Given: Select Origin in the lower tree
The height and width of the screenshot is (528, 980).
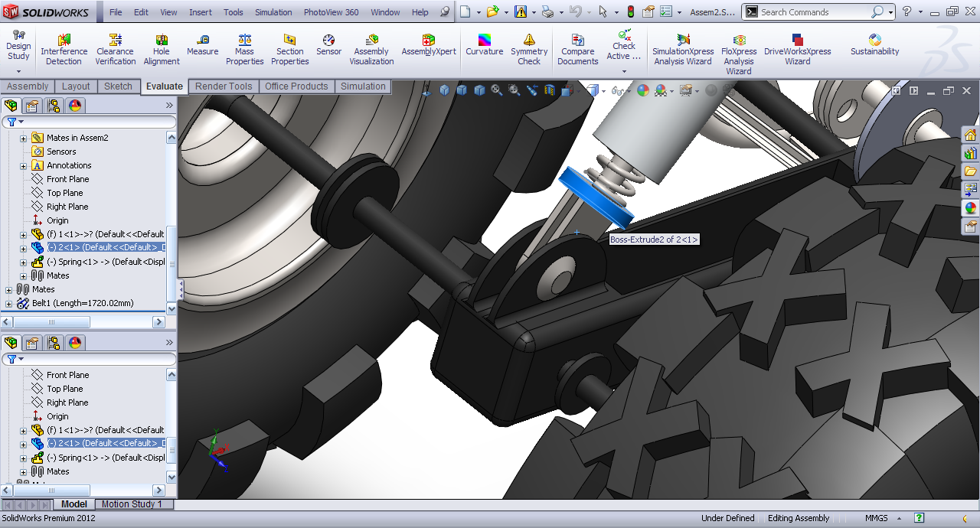Looking at the screenshot, I should point(57,416).
